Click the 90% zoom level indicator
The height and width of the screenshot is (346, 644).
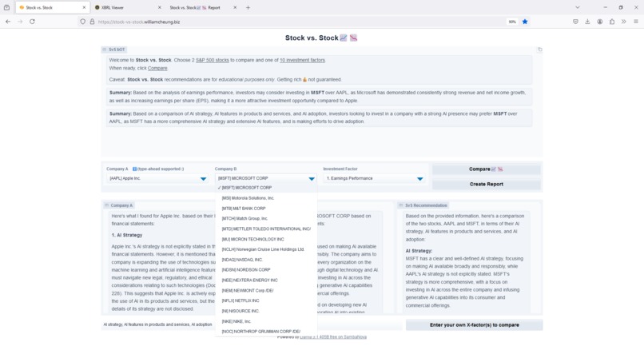point(511,22)
